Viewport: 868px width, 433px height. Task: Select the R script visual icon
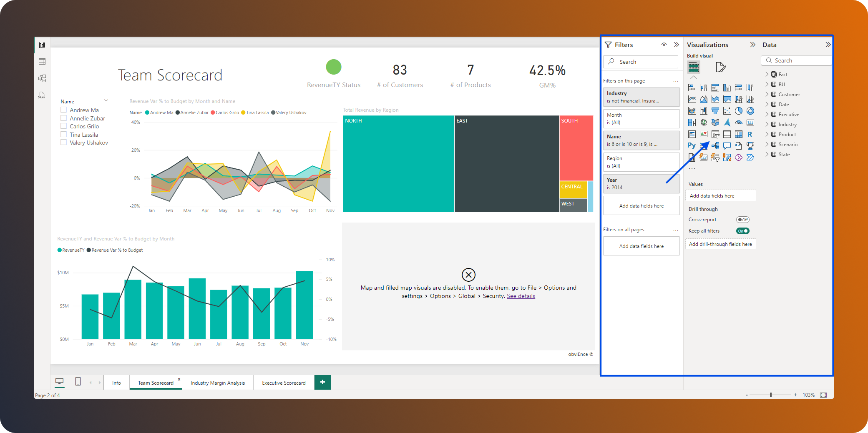[750, 134]
